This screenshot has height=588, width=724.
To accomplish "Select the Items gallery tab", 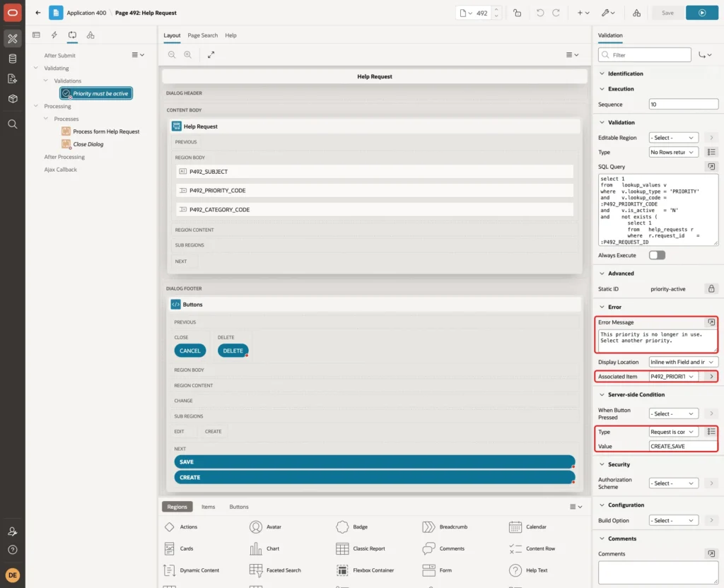I will 209,507.
